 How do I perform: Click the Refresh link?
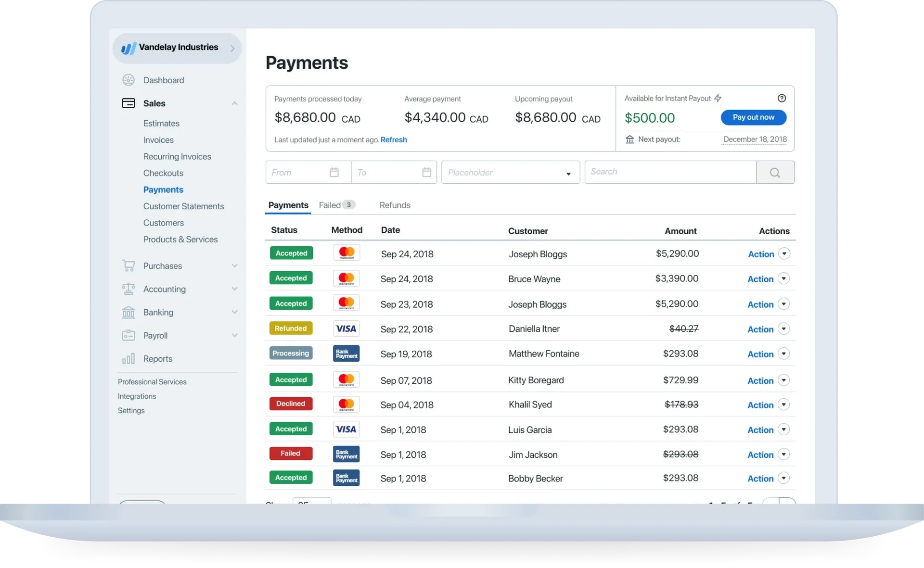pos(394,139)
